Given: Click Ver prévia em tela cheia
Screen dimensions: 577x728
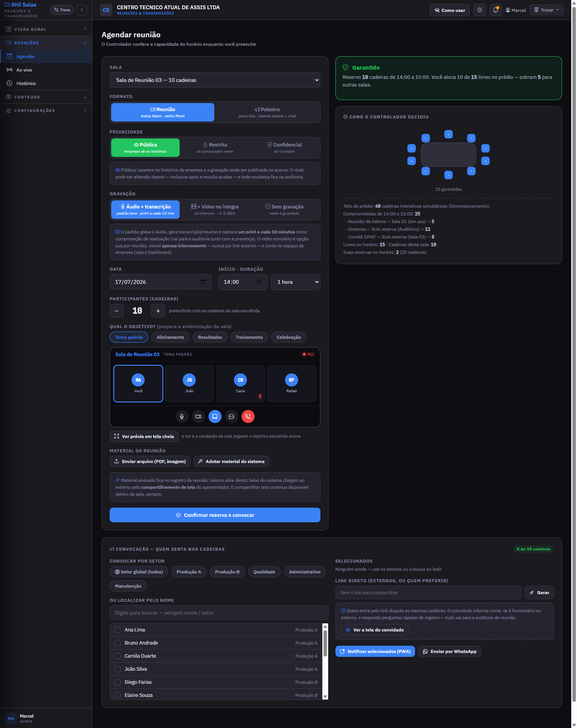Looking at the screenshot, I should point(144,436).
